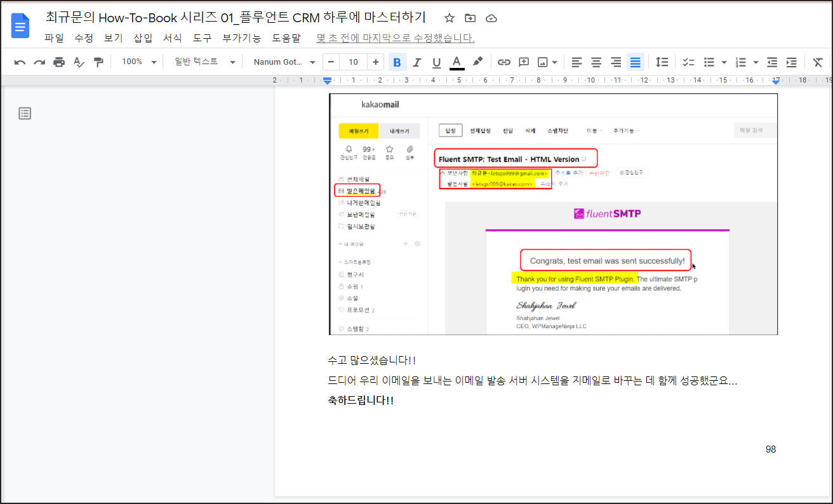The image size is (833, 504).
Task: Open the Google Docs home logo
Action: (21, 25)
